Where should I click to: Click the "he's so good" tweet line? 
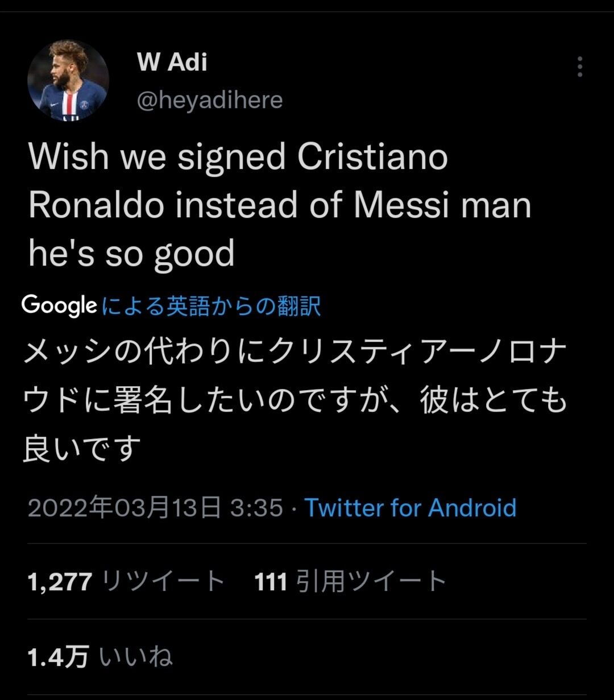pyautogui.click(x=131, y=254)
